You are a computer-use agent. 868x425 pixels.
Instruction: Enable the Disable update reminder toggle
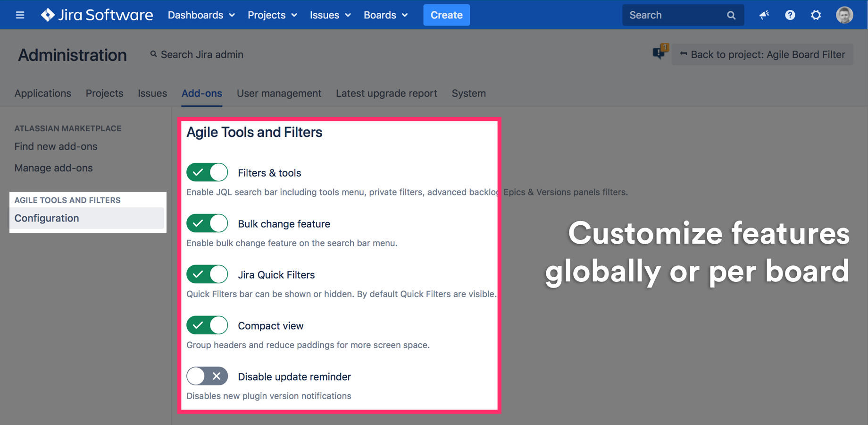point(207,376)
